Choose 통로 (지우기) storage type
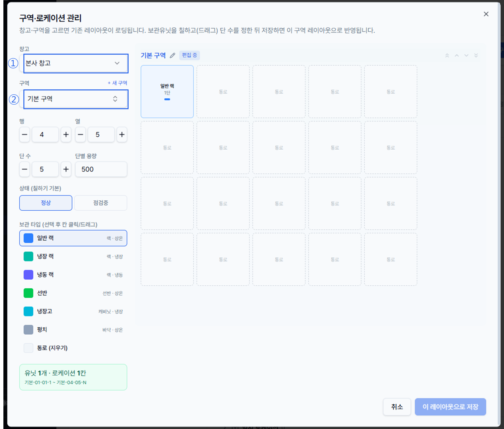This screenshot has height=429, width=504. (x=73, y=348)
